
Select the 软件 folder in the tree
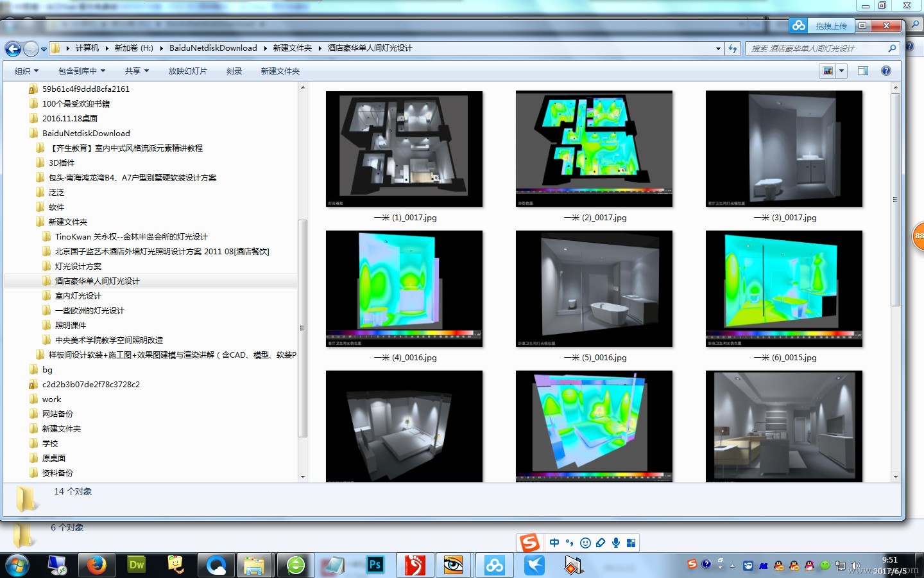click(56, 207)
